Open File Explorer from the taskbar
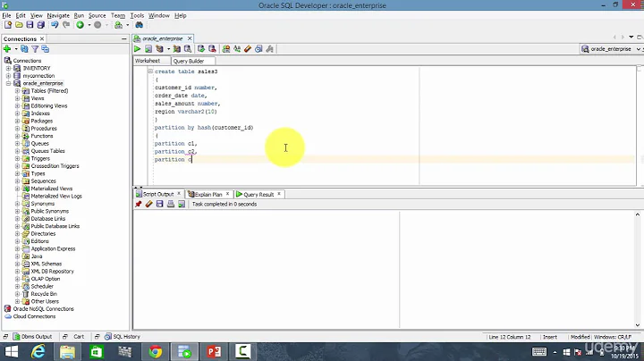 [67, 351]
